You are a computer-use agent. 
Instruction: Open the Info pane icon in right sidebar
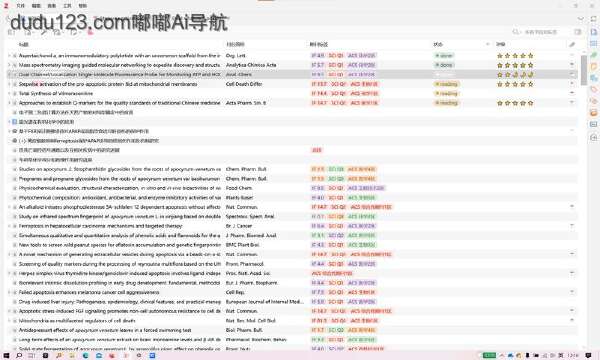click(593, 32)
